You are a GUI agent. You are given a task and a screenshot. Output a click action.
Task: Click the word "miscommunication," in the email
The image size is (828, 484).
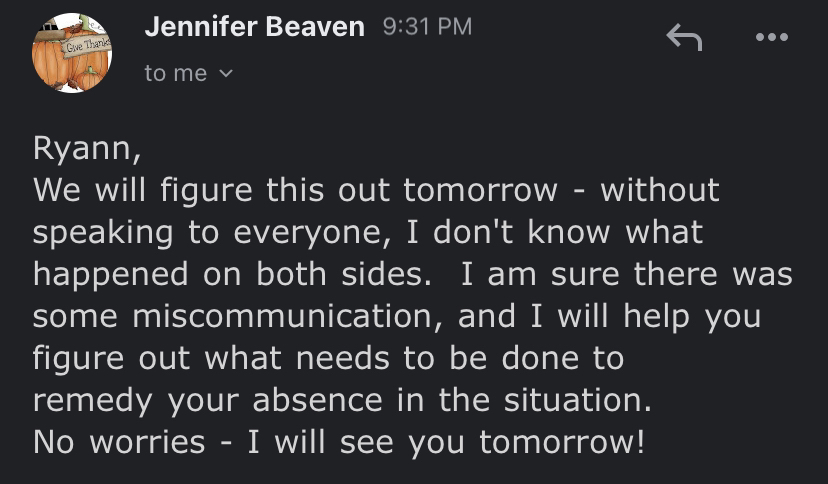(x=288, y=317)
